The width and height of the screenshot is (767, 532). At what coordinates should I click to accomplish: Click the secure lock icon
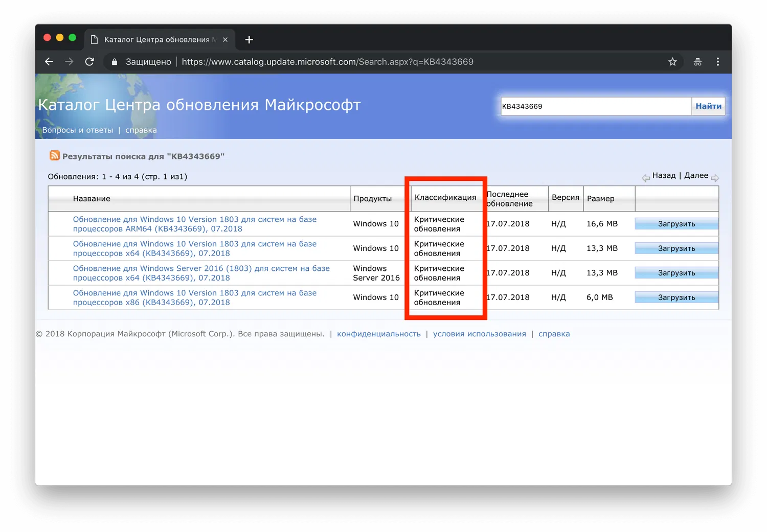click(115, 62)
